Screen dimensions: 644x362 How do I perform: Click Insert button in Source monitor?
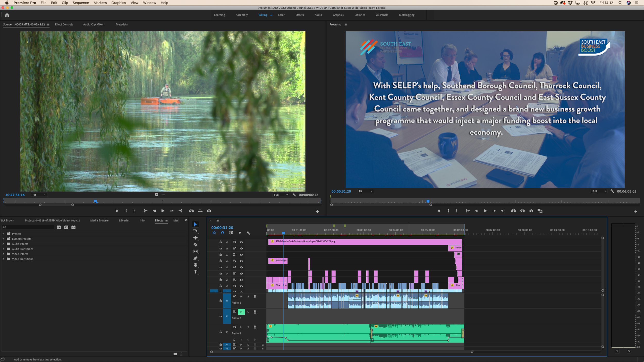[191, 211]
